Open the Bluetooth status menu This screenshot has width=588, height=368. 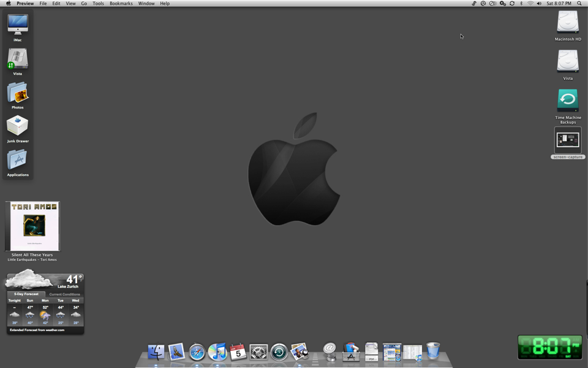tap(521, 4)
